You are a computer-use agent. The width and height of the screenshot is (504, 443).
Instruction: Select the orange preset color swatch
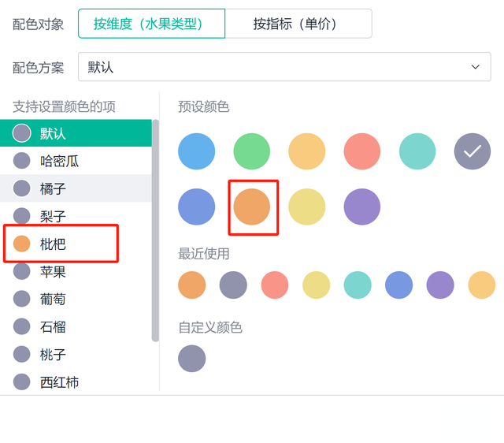tap(252, 207)
